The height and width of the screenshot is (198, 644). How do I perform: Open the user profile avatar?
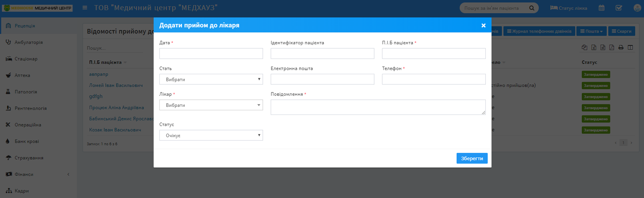coord(637,8)
